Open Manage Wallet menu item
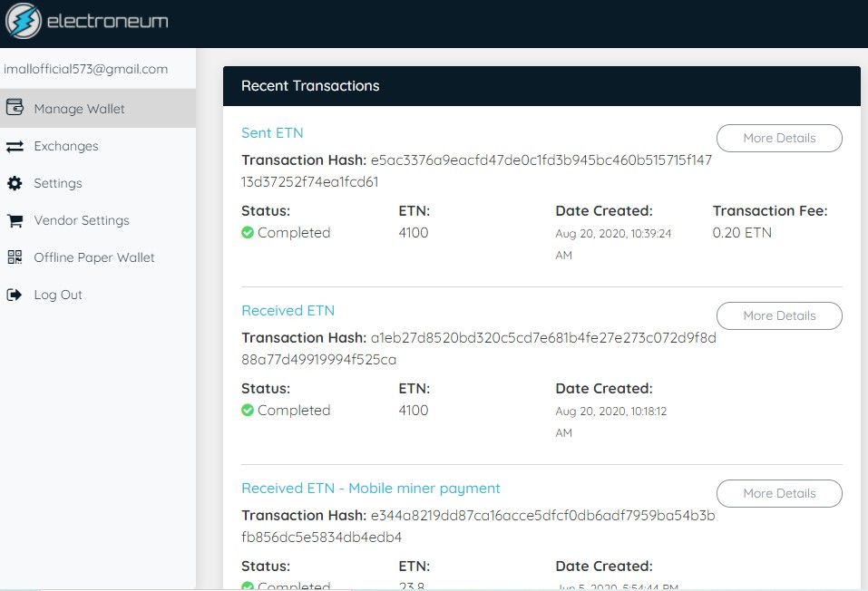This screenshot has height=591, width=868. 97,109
